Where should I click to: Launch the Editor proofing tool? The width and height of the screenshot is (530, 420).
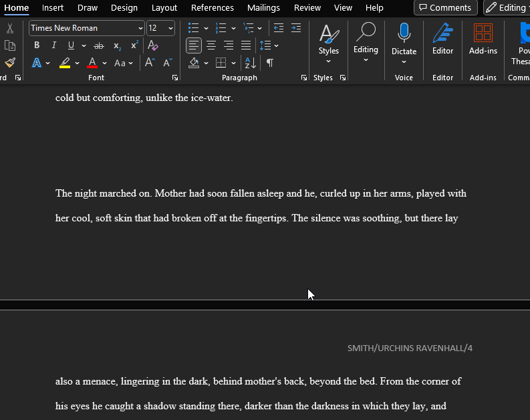pos(442,39)
